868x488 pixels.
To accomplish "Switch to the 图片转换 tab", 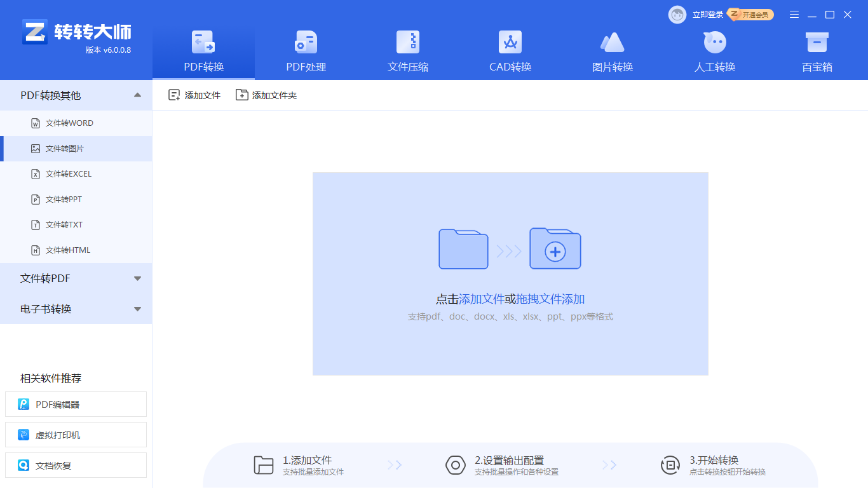I will (x=613, y=52).
